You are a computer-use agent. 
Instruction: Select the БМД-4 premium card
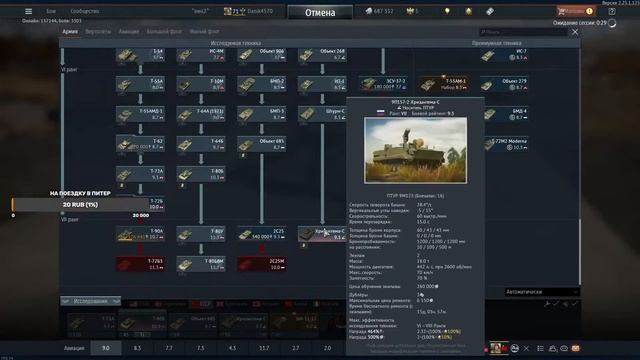[506, 114]
